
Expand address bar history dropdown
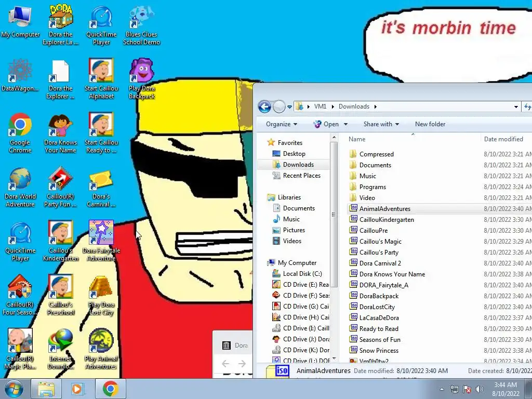click(x=516, y=107)
